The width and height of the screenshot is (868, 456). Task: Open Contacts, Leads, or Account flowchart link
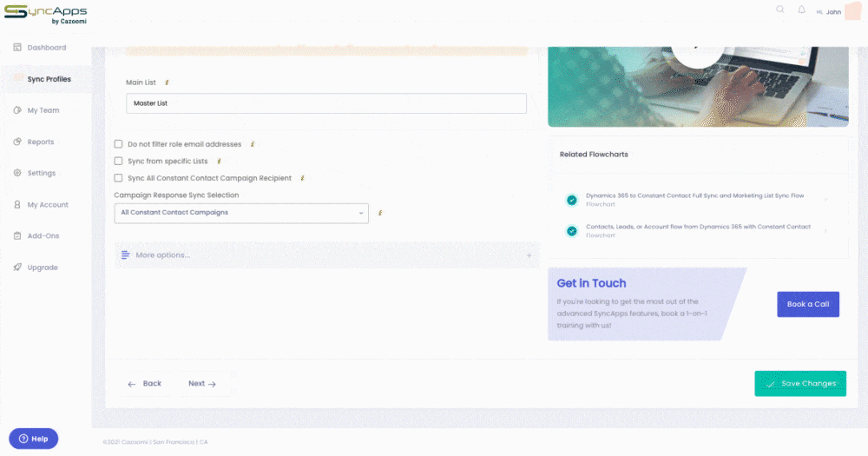(698, 227)
